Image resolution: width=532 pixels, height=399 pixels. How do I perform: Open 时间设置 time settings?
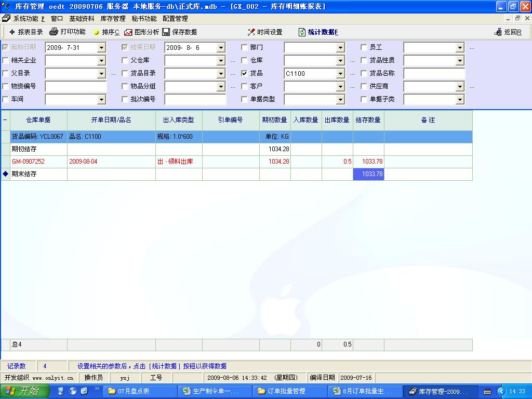(x=251, y=32)
